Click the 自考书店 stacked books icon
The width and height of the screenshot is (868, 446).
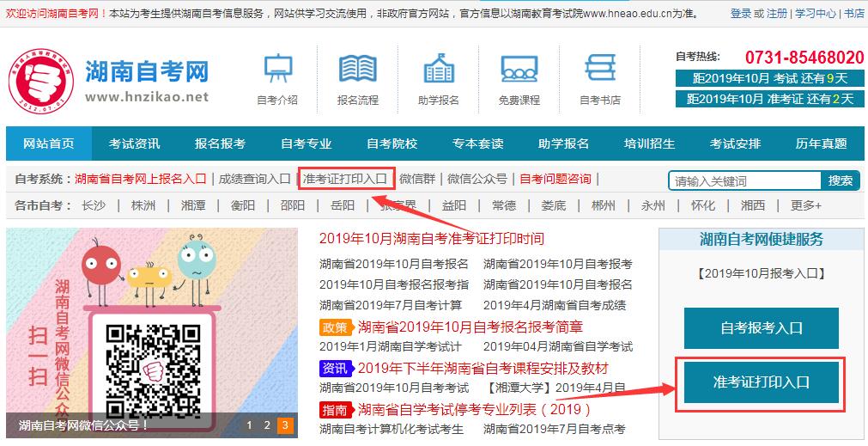[x=599, y=69]
